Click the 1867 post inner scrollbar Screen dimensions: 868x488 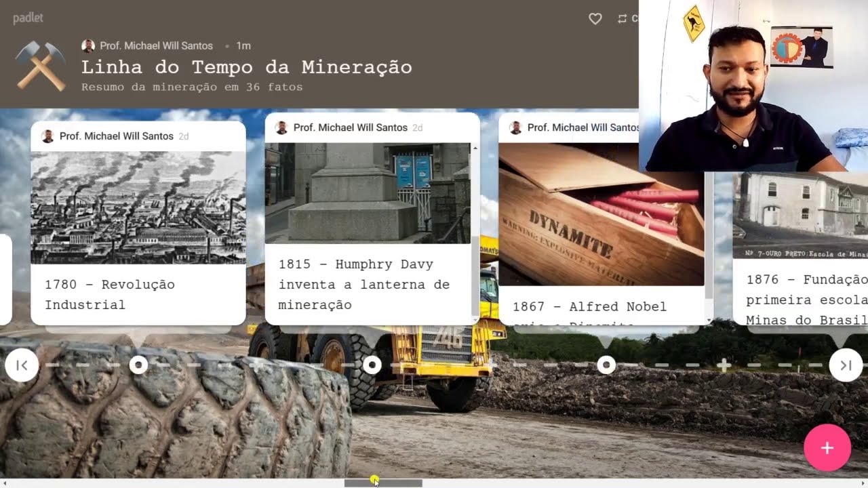pos(709,234)
